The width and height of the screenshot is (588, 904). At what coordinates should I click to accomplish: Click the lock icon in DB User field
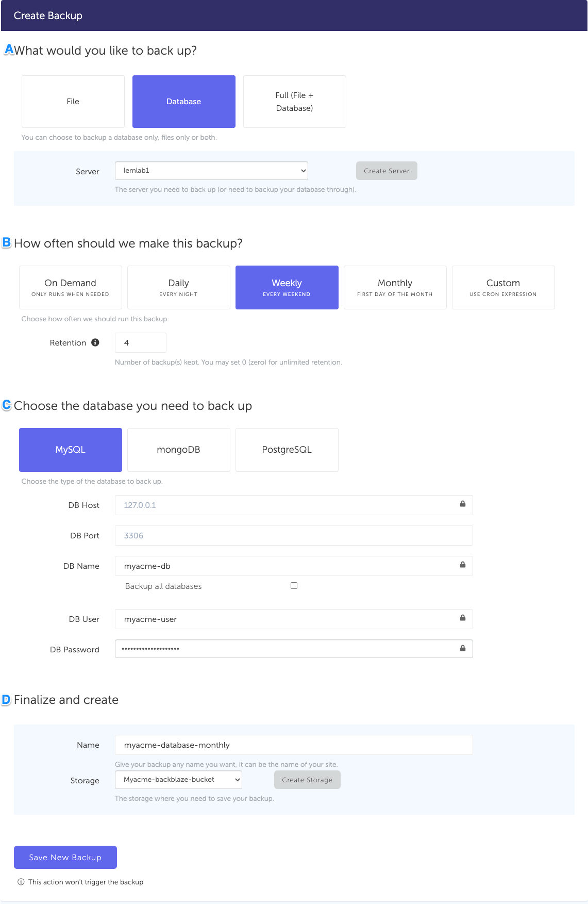462,618
